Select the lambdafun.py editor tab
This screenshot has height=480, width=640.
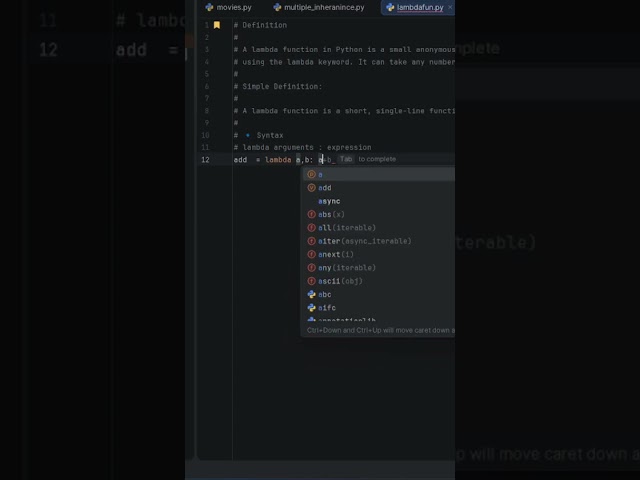click(420, 7)
